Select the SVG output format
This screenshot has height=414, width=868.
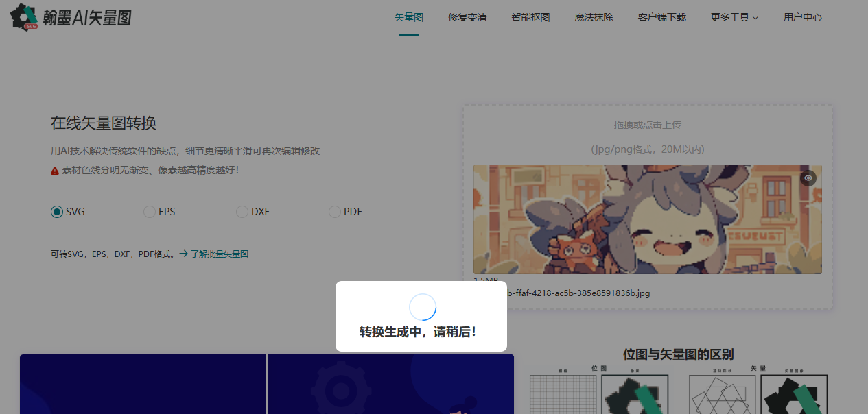[x=57, y=212]
